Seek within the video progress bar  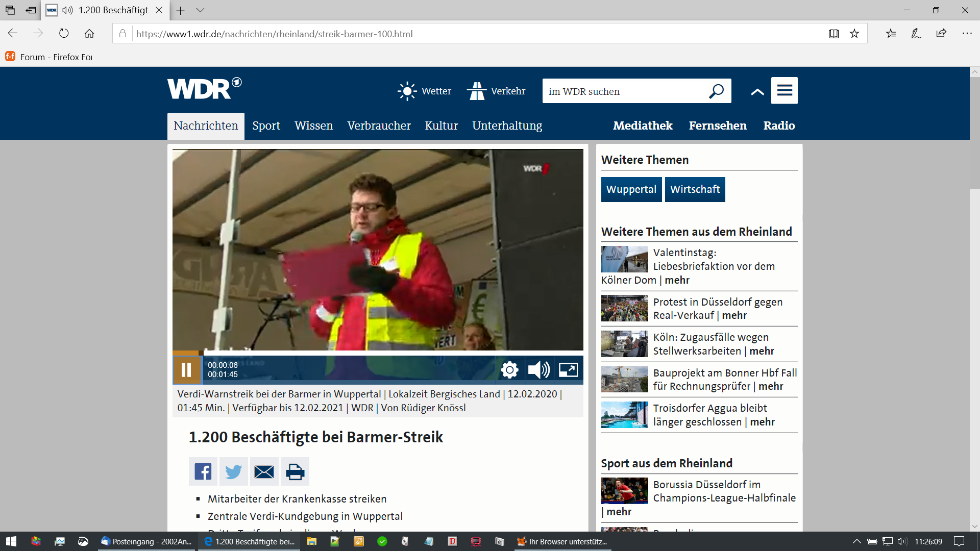point(378,353)
